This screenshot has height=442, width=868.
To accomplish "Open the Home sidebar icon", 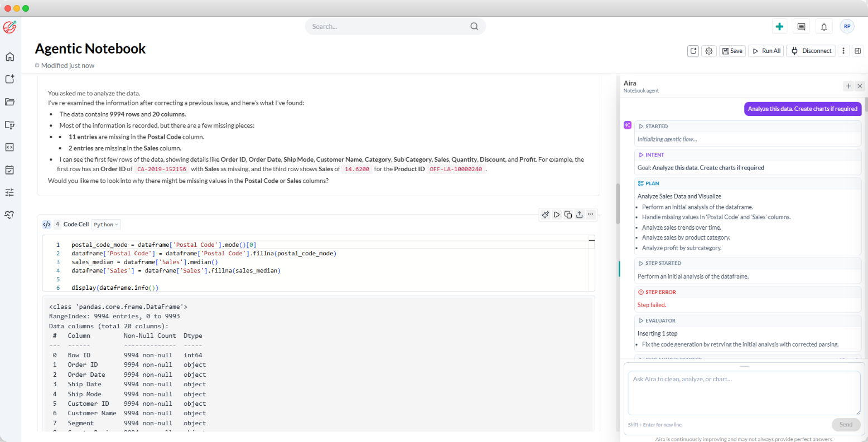I will 9,57.
